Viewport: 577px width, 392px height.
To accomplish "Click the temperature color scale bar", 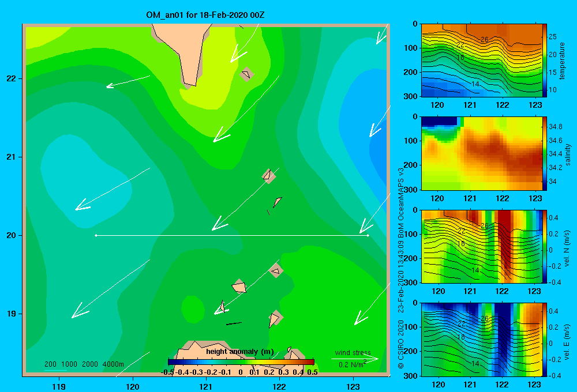I will (545, 61).
